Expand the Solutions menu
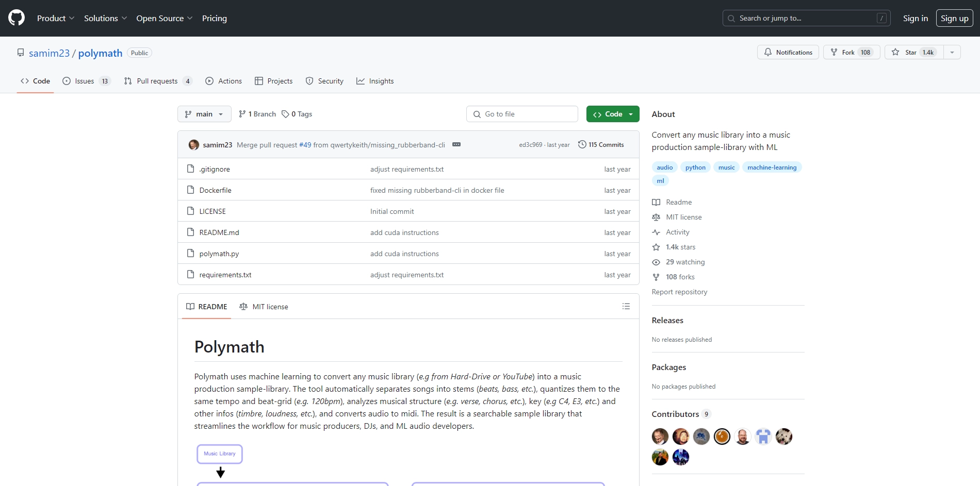The height and width of the screenshot is (486, 980). click(105, 18)
